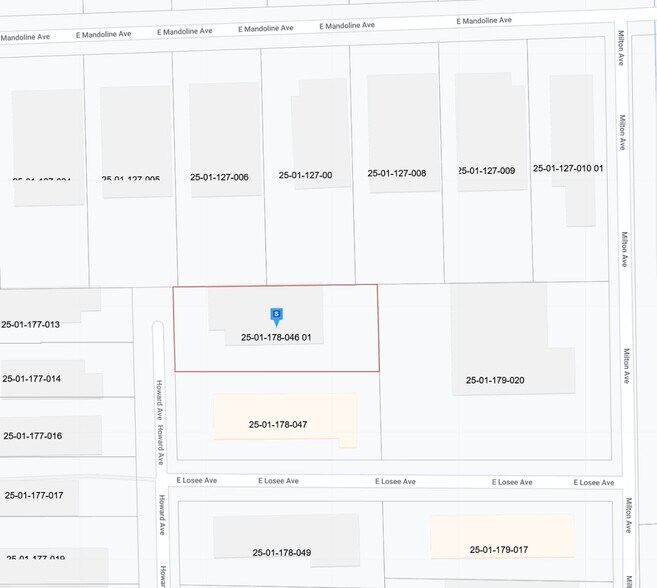Select parcel label 25-01-127-008

point(397,173)
